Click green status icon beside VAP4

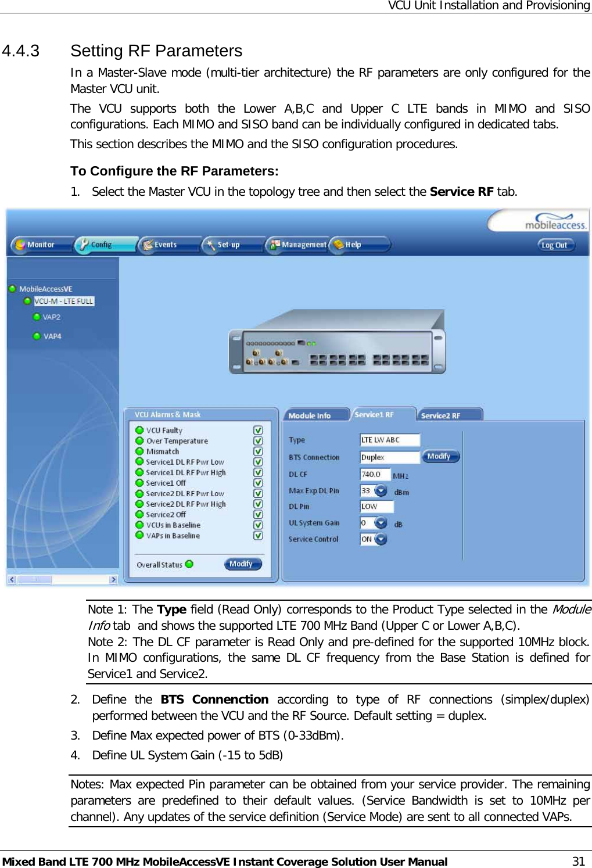37,336
